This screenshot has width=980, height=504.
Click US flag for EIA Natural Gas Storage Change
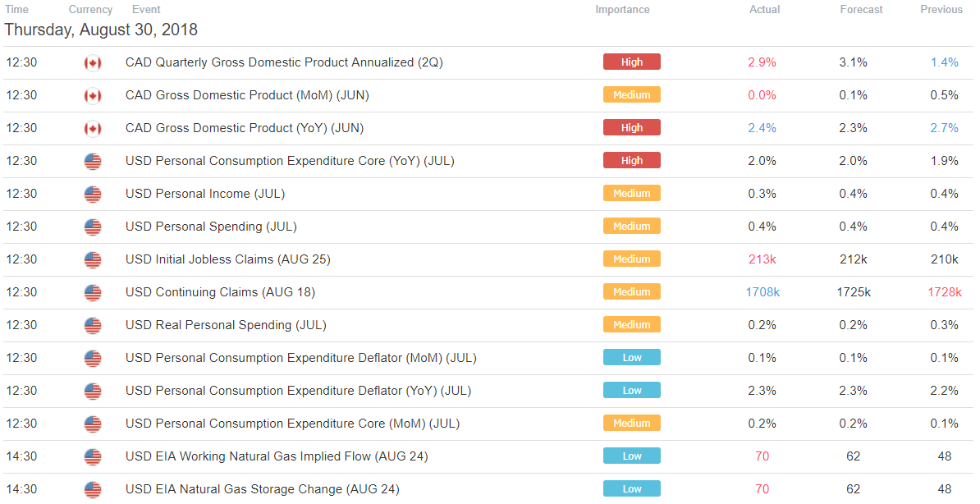93,489
